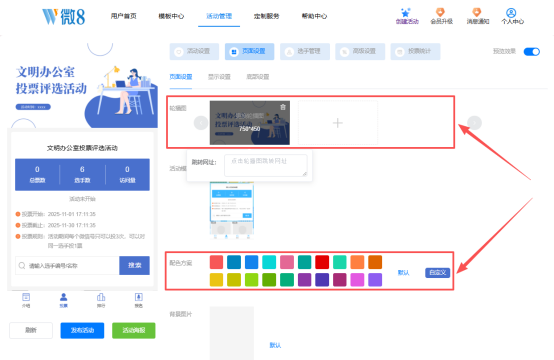Pick the cyan color swatch
554x360 pixels.
269,262
